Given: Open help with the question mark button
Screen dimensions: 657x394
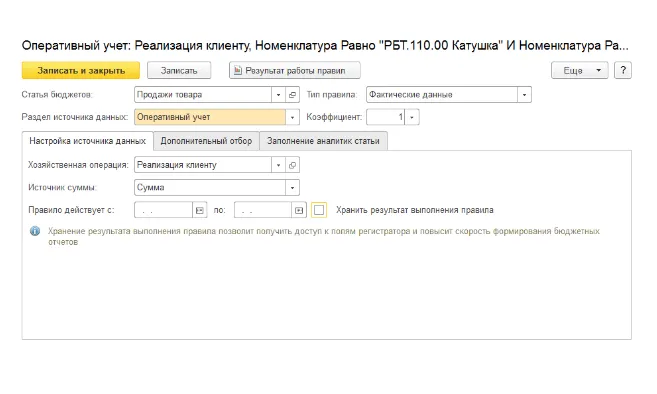Looking at the screenshot, I should (623, 70).
